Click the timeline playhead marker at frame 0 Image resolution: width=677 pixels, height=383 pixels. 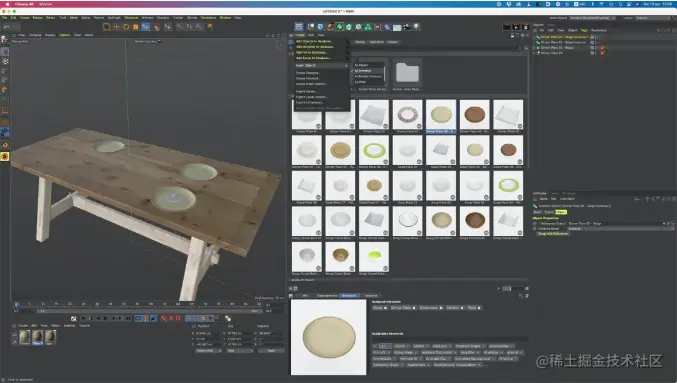(x=16, y=304)
